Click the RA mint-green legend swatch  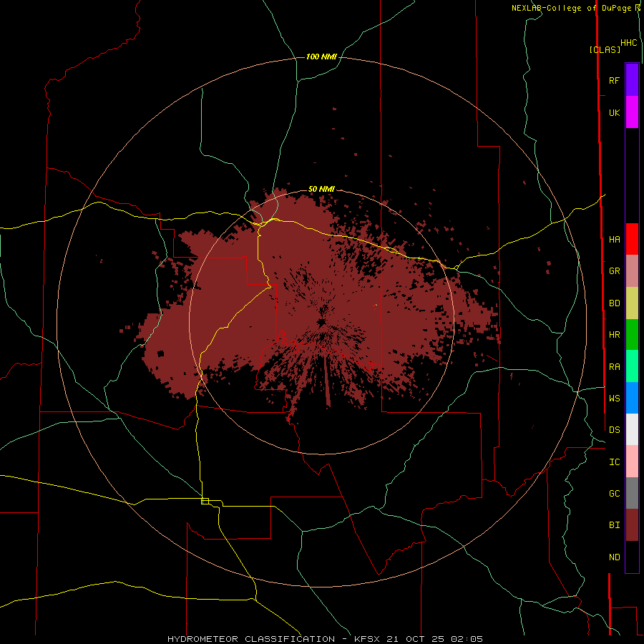pos(632,366)
